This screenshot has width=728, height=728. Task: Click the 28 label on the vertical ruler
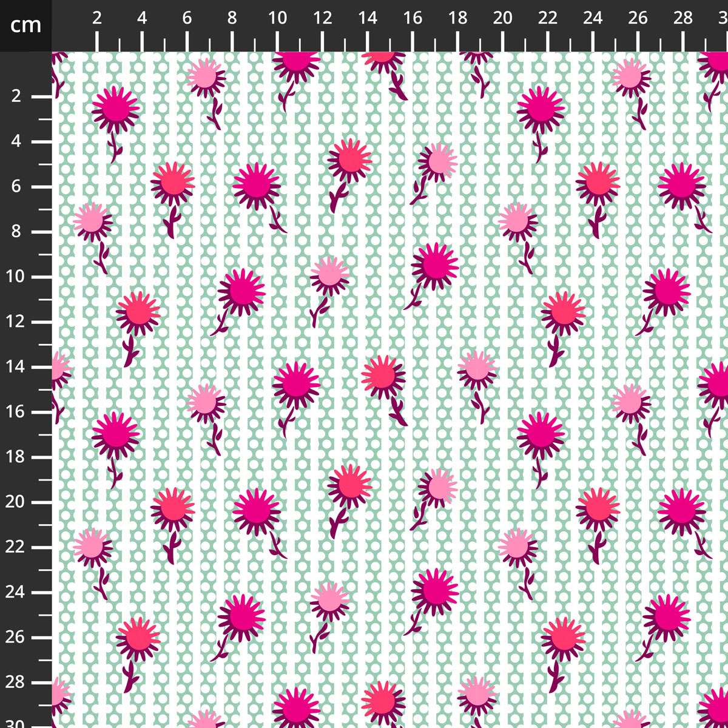coord(16,682)
